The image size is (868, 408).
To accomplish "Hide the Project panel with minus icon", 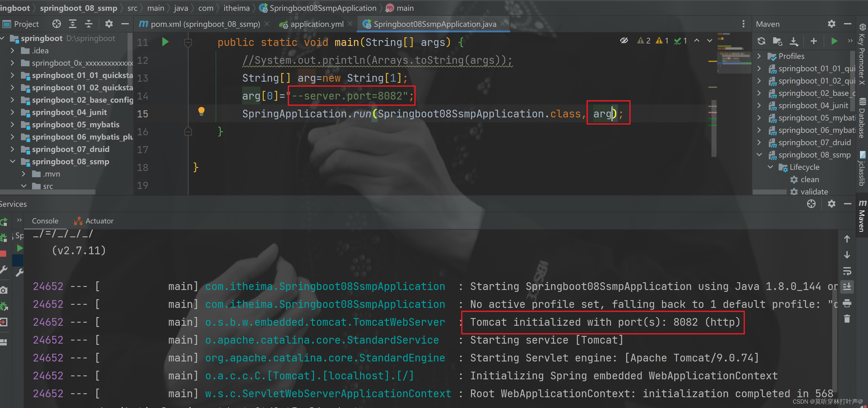I will pyautogui.click(x=125, y=24).
